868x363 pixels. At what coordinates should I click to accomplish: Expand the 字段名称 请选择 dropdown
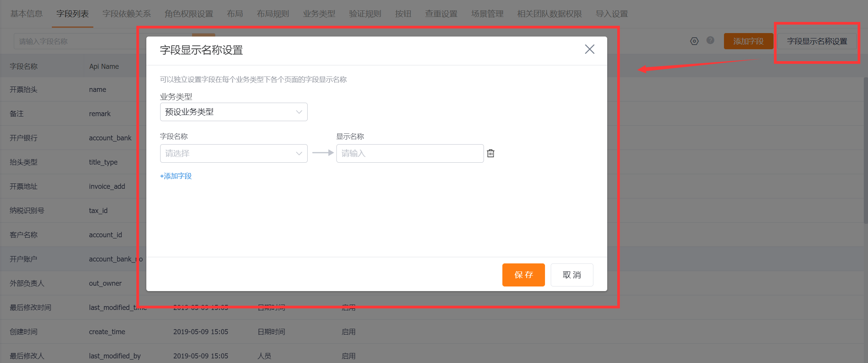tap(234, 153)
